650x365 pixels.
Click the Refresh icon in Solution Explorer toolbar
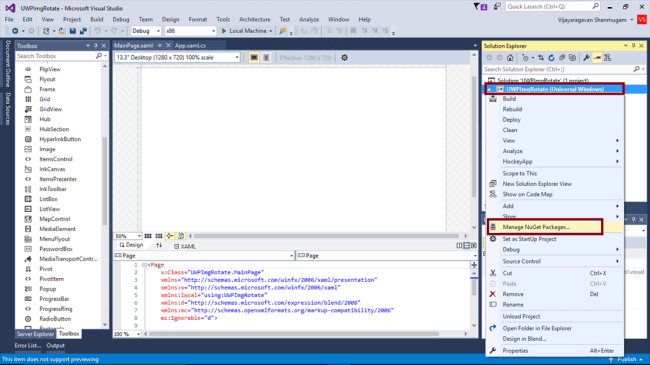coord(551,58)
